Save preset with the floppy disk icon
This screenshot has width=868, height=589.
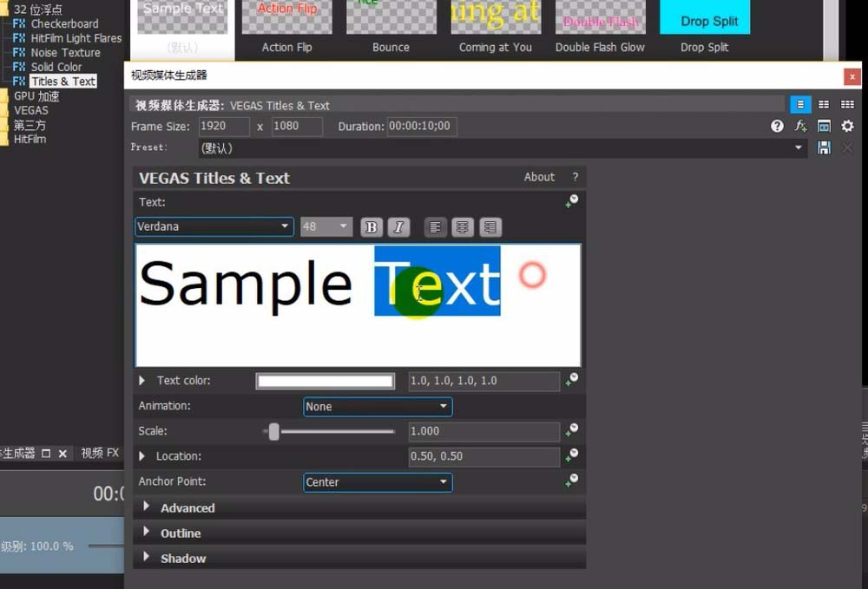(824, 147)
